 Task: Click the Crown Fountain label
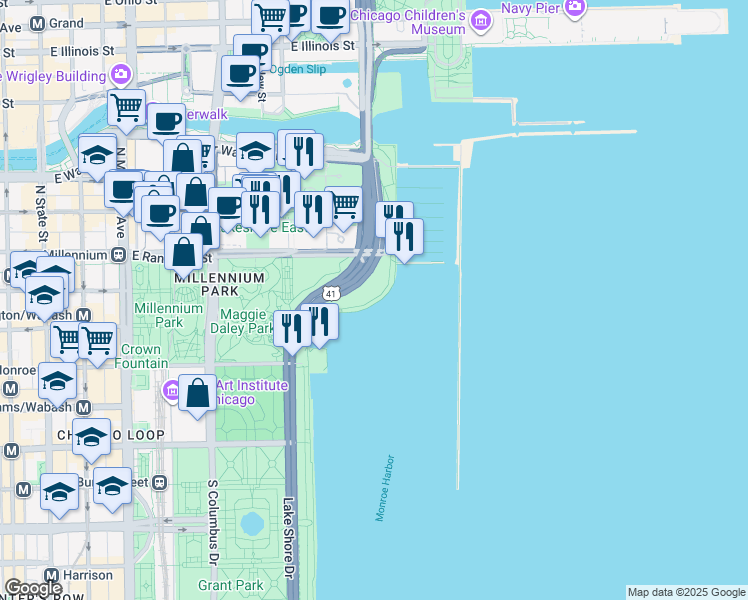click(141, 356)
